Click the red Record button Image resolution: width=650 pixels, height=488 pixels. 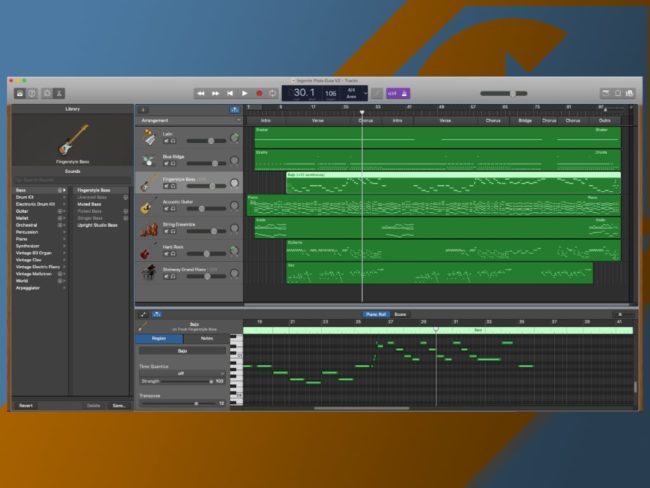tap(259, 93)
